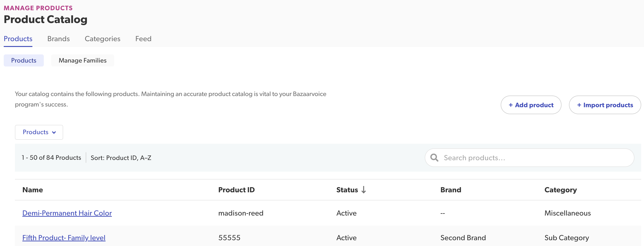Click the Sort: Product ID, A–Z label
644x246 pixels.
pos(121,158)
